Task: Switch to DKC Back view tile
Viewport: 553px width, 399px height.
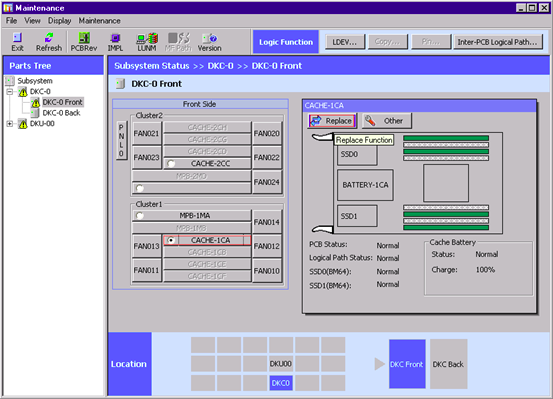Action: [448, 364]
